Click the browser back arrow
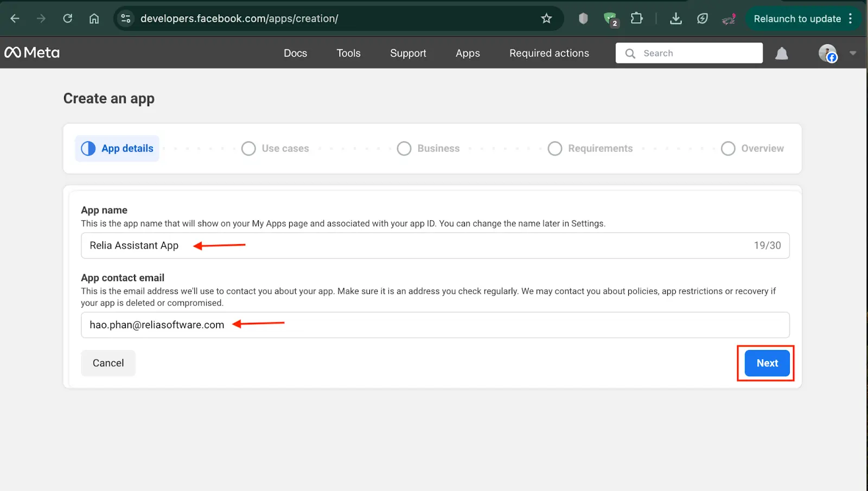This screenshot has height=491, width=868. (15, 18)
